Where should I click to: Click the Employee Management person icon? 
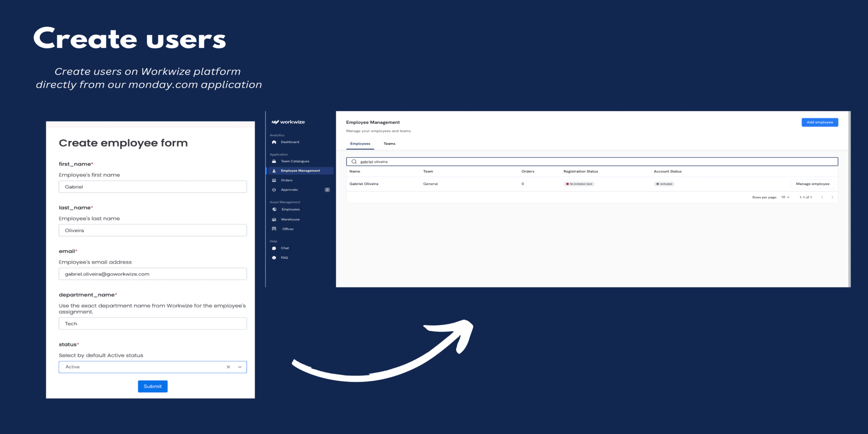274,171
